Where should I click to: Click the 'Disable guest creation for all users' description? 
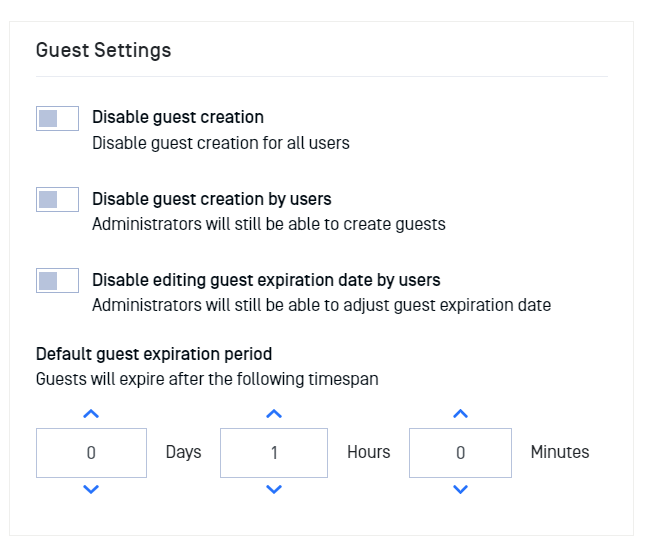(221, 143)
